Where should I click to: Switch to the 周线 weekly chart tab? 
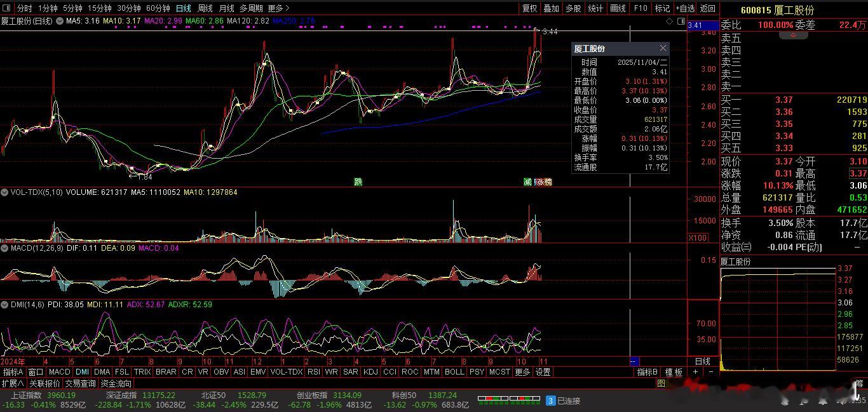tap(205, 8)
